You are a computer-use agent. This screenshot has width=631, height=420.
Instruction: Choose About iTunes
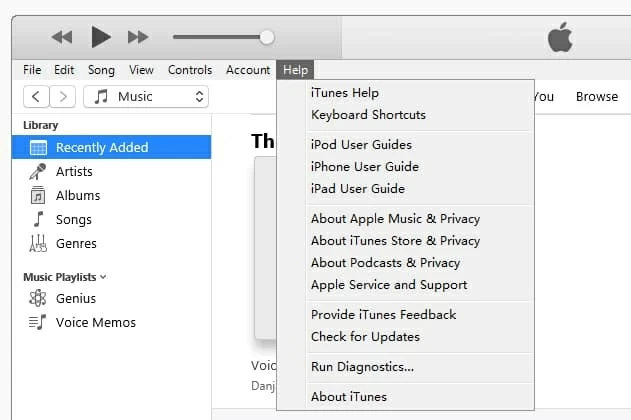click(x=420, y=397)
